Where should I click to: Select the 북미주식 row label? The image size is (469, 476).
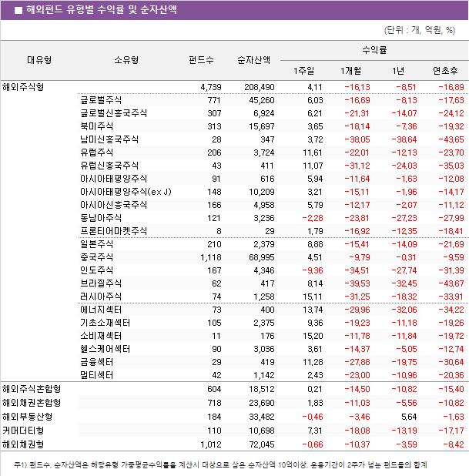96,126
